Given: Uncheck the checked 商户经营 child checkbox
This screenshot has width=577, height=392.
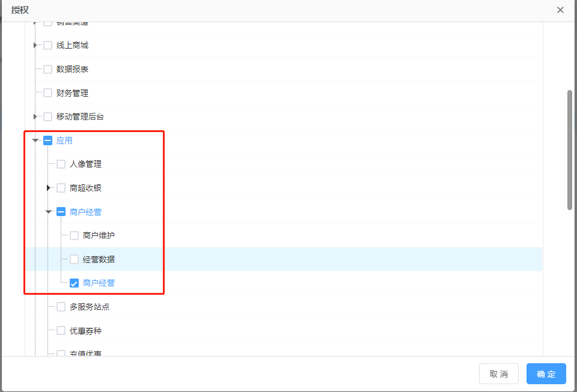Looking at the screenshot, I should click(75, 283).
